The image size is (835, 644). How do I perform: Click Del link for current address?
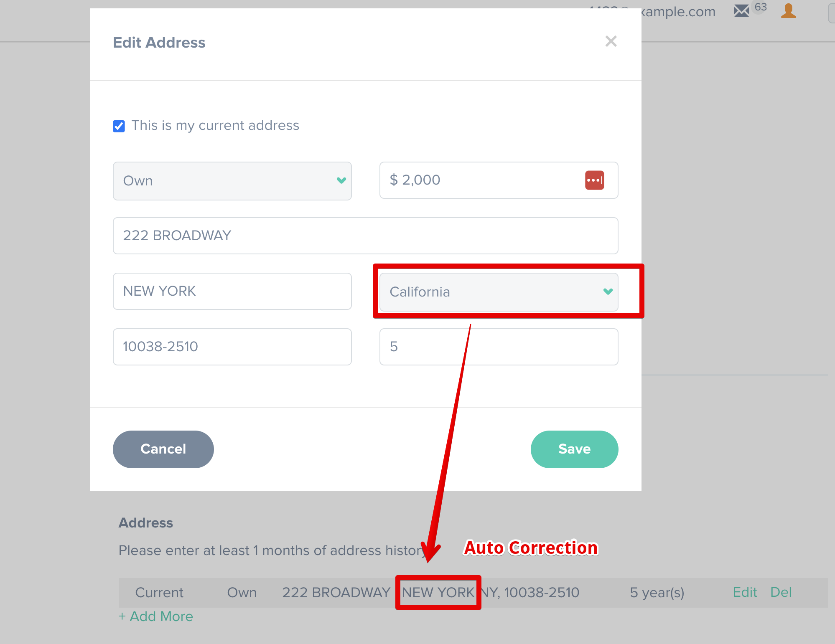(x=781, y=592)
